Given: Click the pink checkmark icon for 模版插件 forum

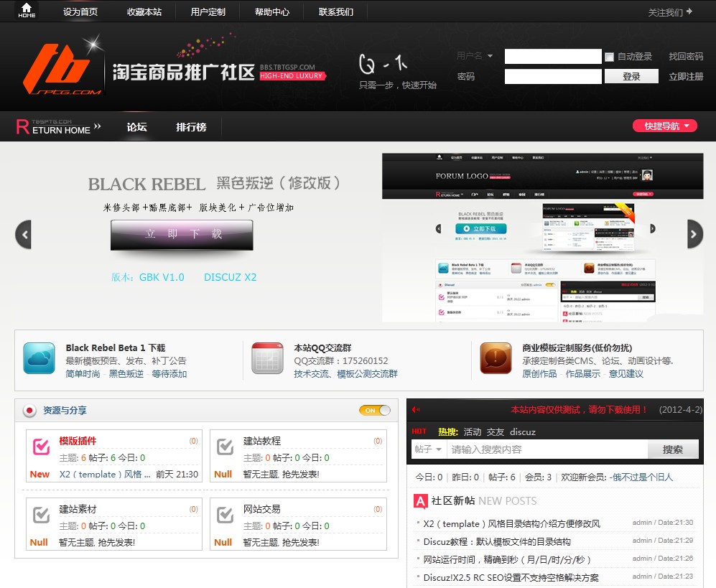Looking at the screenshot, I should coord(38,446).
